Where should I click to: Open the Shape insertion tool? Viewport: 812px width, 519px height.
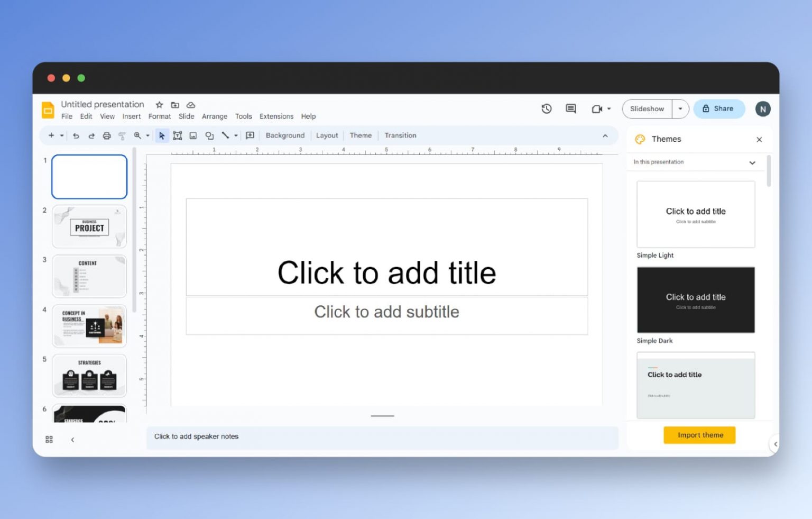pos(209,135)
